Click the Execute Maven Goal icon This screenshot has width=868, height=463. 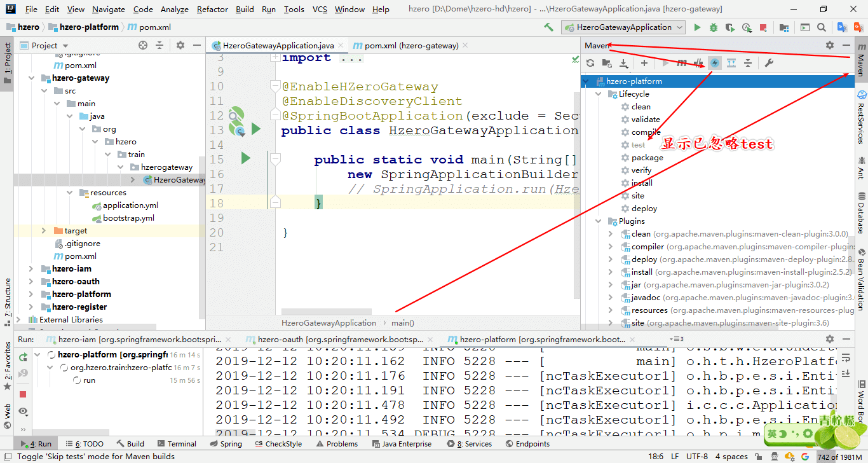click(x=682, y=63)
